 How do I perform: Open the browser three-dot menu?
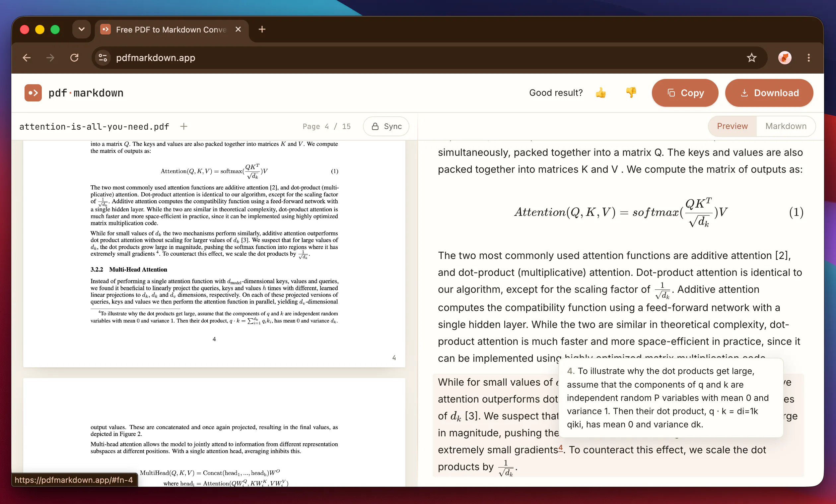coord(808,58)
